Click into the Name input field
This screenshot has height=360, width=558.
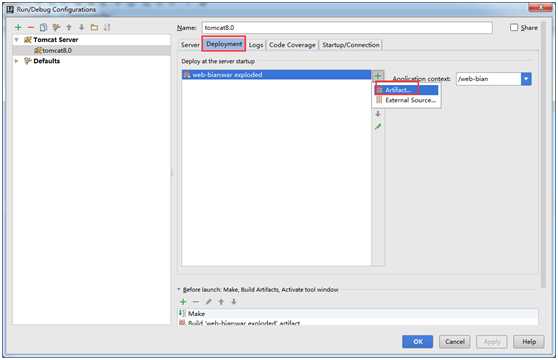pos(347,27)
